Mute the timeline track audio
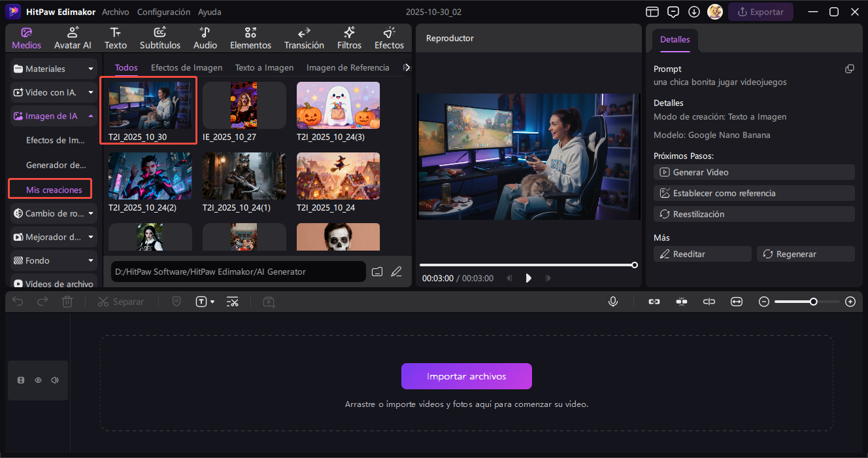 tap(55, 380)
